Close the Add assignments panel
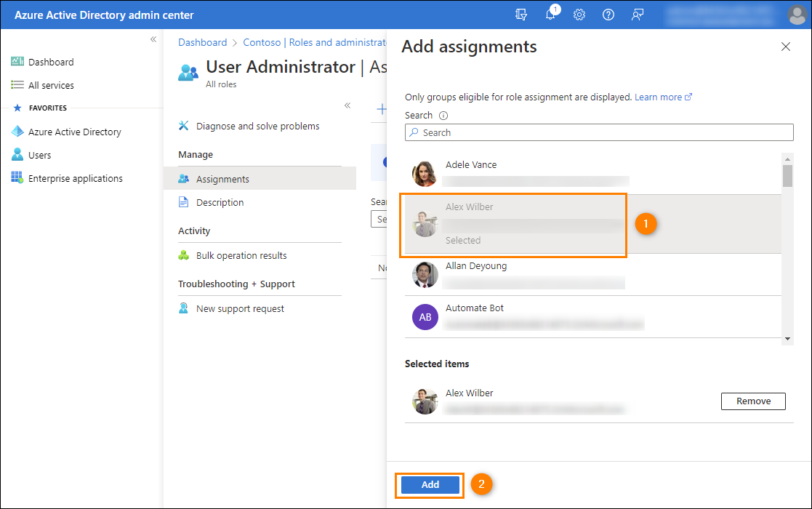 coord(786,47)
